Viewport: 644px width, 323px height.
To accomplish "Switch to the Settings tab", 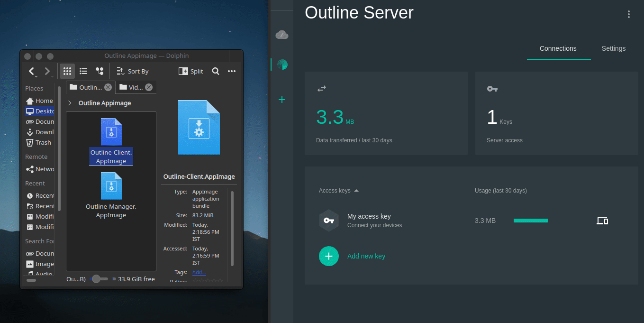I will tap(613, 48).
